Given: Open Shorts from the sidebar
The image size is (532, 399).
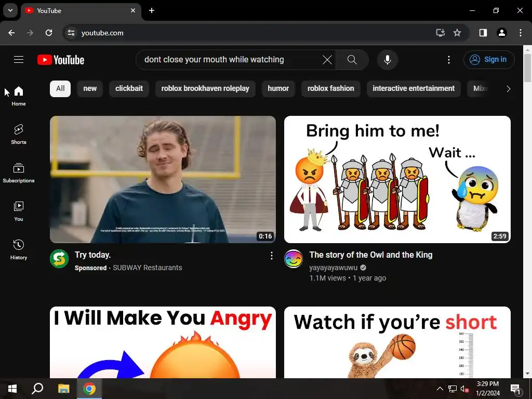Looking at the screenshot, I should (19, 135).
